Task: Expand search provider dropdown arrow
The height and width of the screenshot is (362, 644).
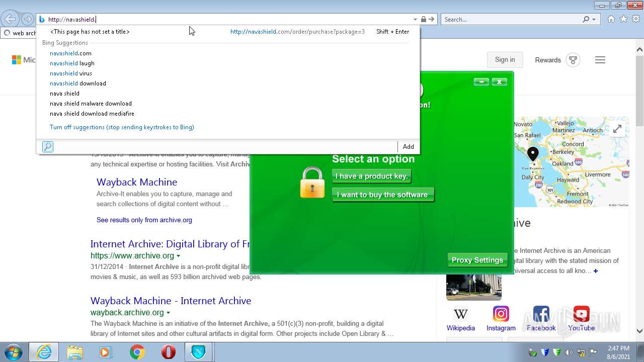Action: tap(594, 20)
